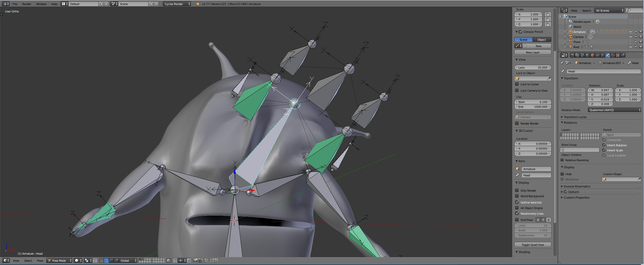Screen dimensions: 644x265
Task: Toggle snap magnet in 3D view header
Action: [175, 260]
